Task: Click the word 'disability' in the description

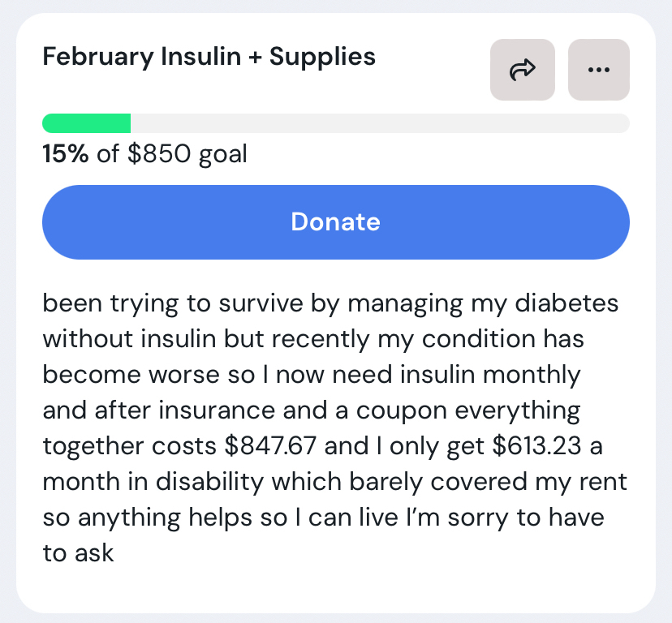Action: point(203,482)
